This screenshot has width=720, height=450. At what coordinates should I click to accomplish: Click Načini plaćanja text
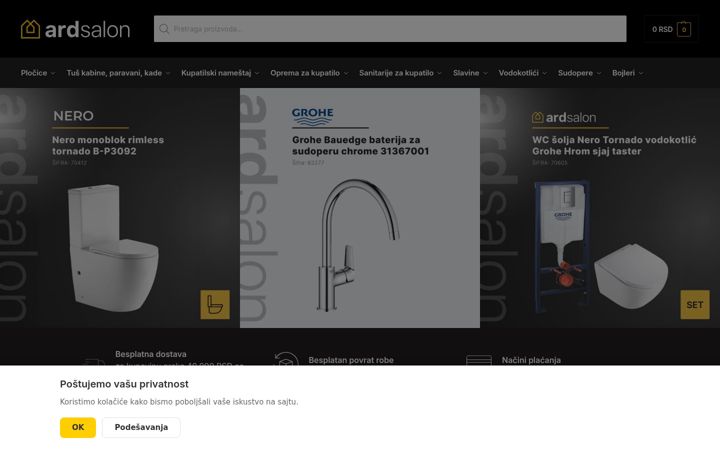coord(531,360)
